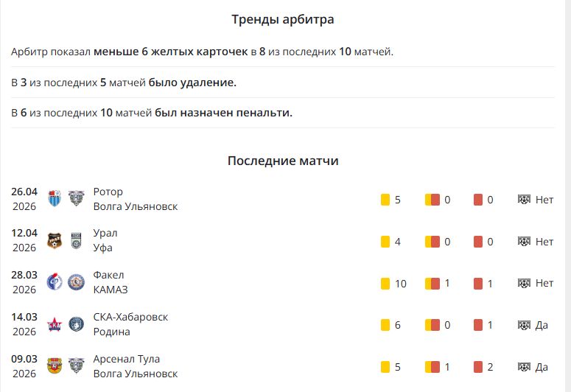Click yellow card icon in Rotor match row
The width and height of the screenshot is (571, 392).
[385, 200]
